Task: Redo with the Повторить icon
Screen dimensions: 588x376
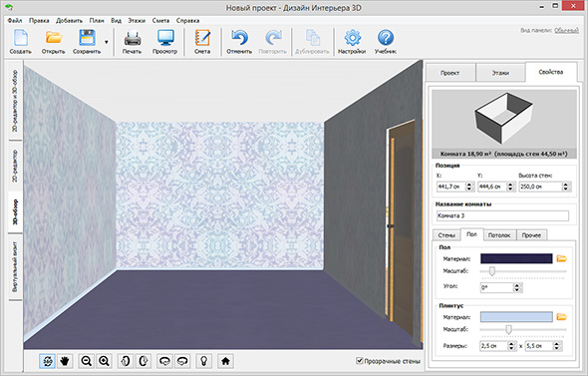Action: tap(273, 41)
